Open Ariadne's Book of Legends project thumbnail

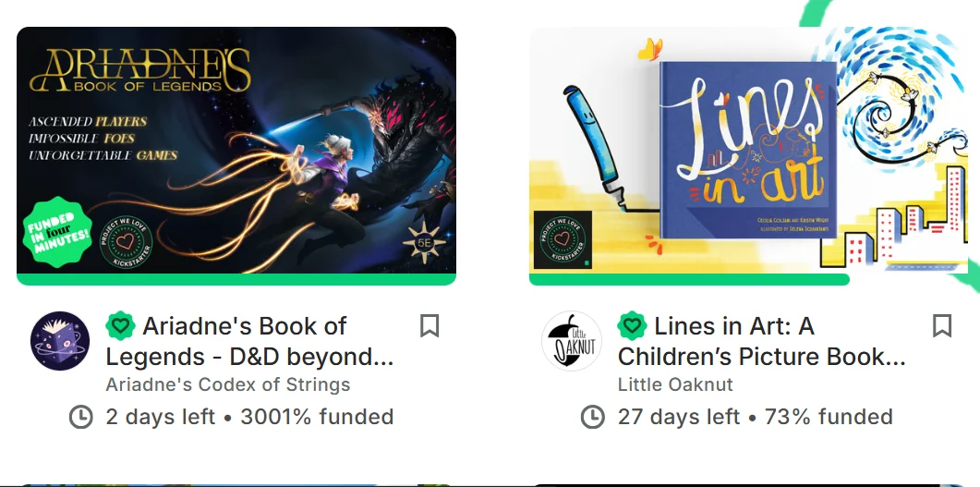tap(236, 150)
